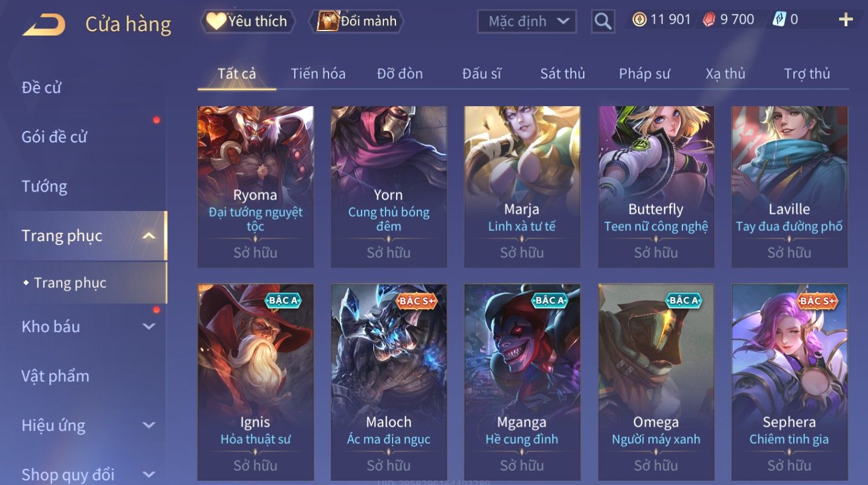Go back using the golden arrow icon
This screenshot has width=868, height=485.
click(44, 24)
